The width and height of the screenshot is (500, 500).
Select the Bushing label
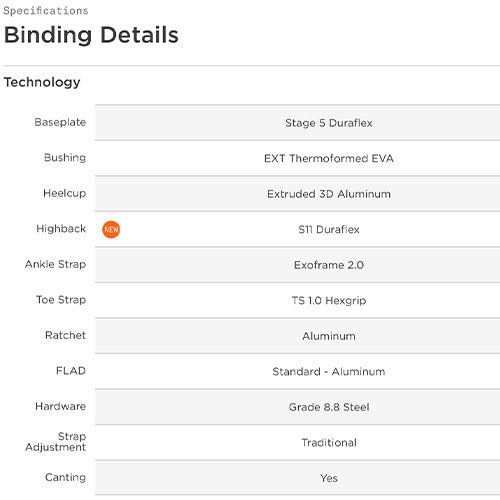click(65, 158)
